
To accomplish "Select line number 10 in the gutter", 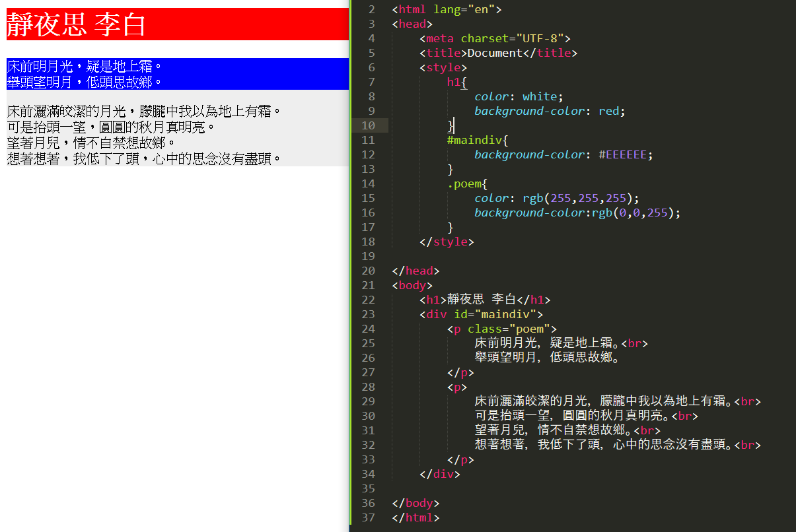I will (x=368, y=125).
